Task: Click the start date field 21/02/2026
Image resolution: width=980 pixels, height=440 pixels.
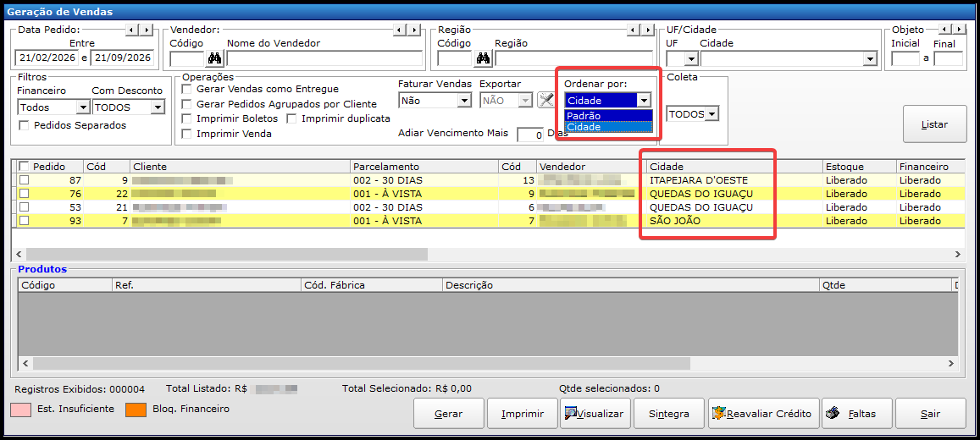Action: tap(47, 58)
